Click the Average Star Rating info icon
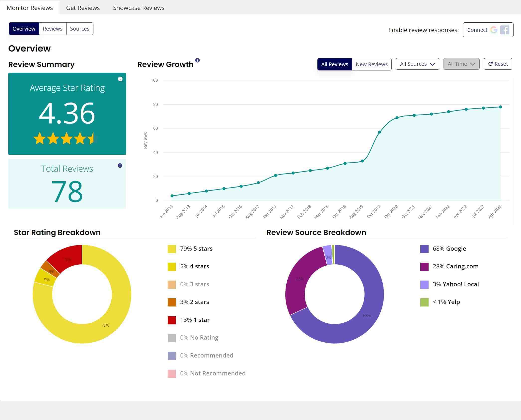The image size is (521, 420). [x=120, y=79]
